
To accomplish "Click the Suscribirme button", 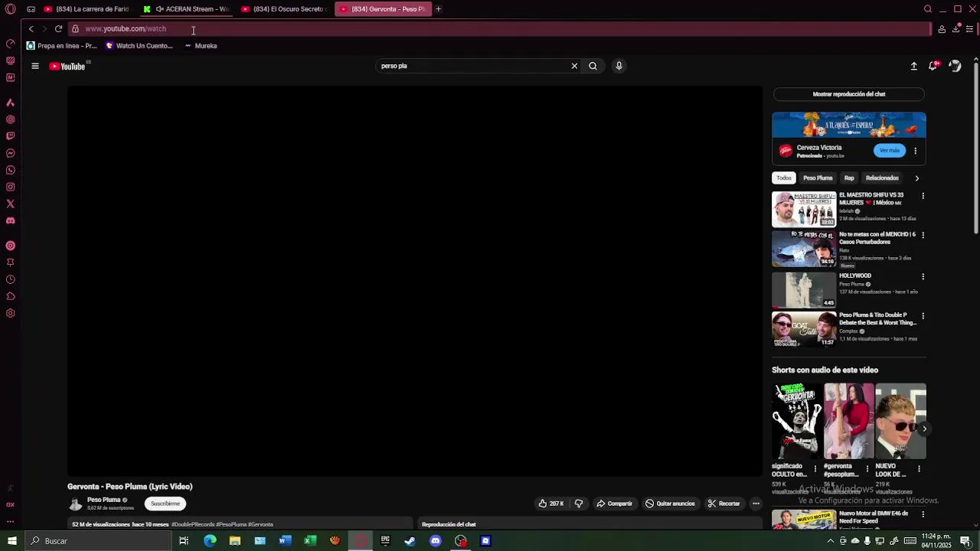I will (x=165, y=504).
